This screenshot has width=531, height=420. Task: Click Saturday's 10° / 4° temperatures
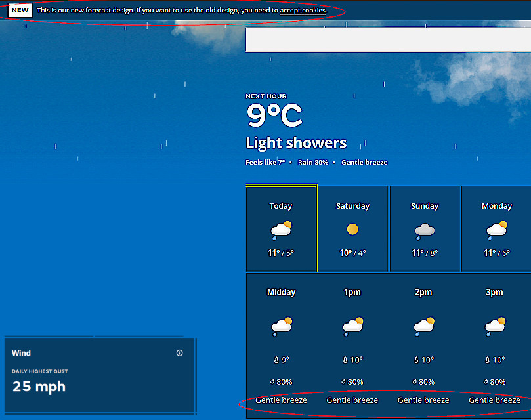coord(353,253)
